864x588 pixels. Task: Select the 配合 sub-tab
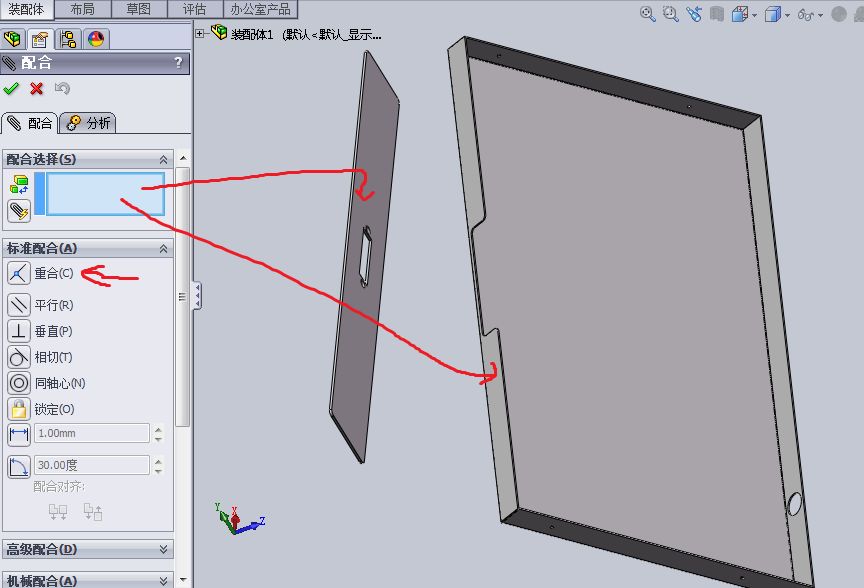click(30, 123)
